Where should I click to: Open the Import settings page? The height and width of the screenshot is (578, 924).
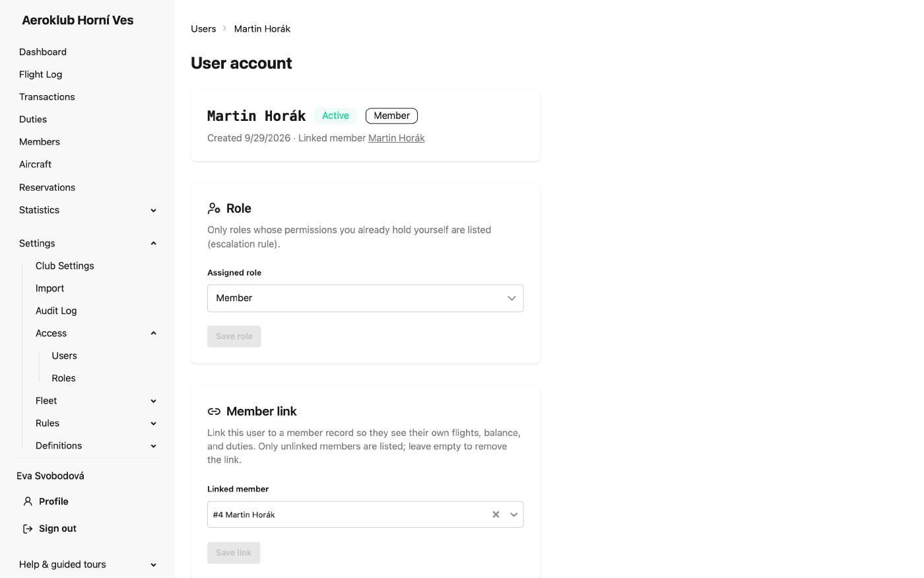point(50,288)
